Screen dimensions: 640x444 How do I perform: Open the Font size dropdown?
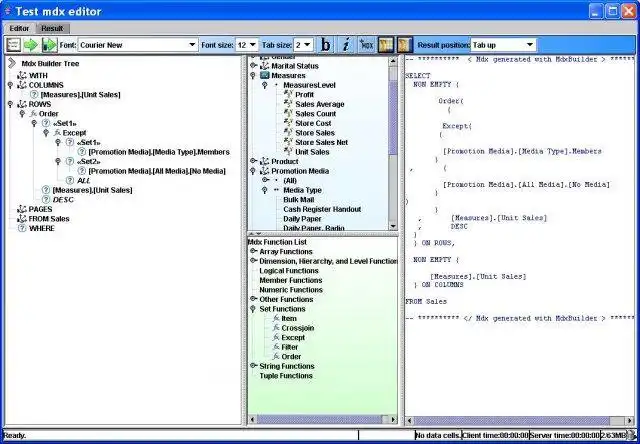247,45
